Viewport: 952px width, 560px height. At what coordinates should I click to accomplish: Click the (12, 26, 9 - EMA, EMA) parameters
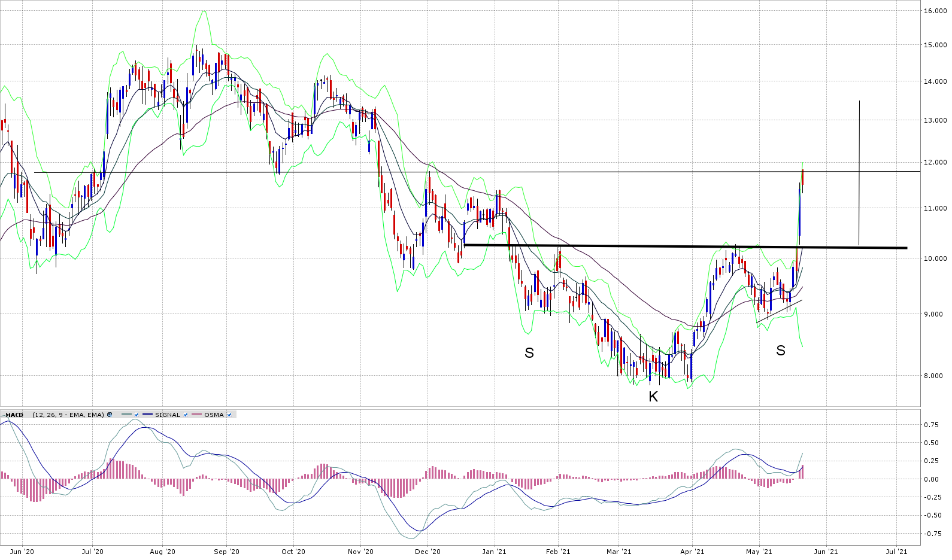[68, 415]
